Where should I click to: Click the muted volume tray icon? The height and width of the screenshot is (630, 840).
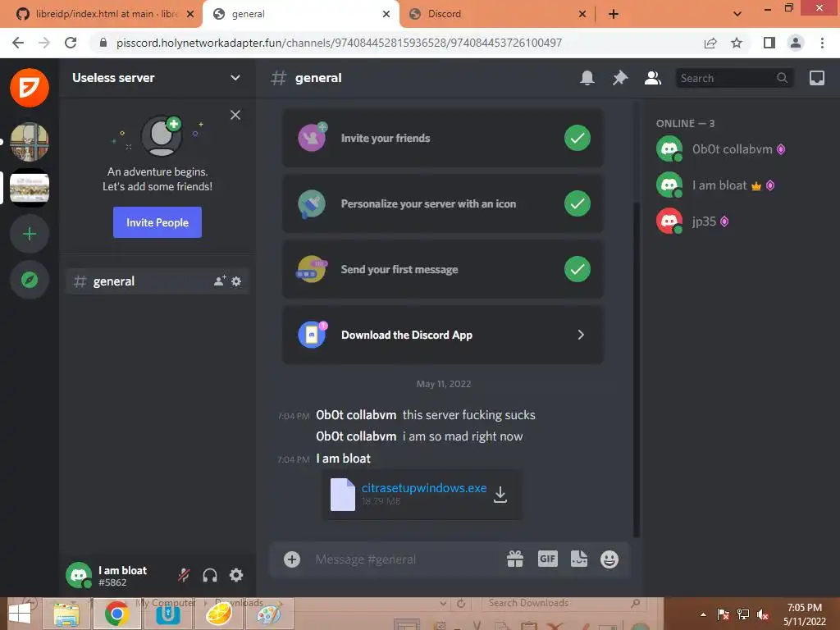(x=763, y=614)
